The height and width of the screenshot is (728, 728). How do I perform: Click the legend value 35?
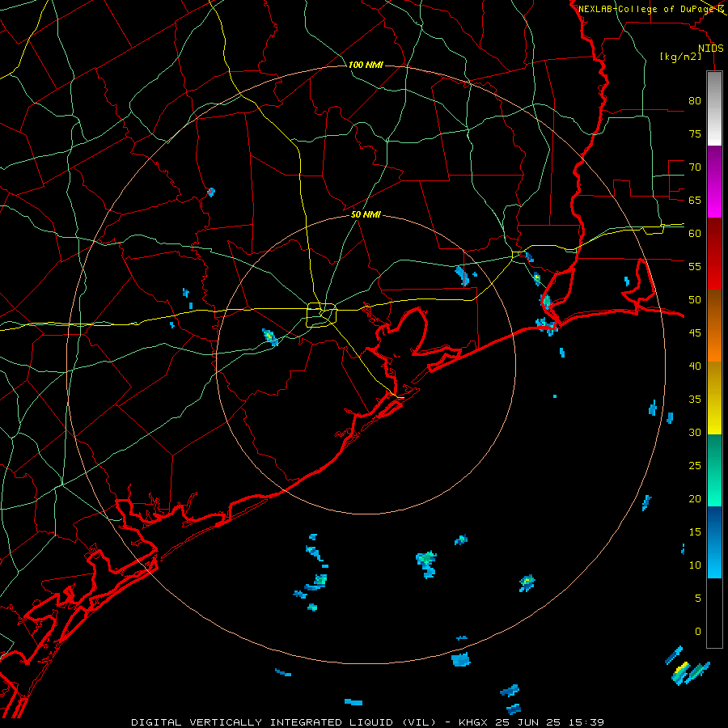click(695, 400)
